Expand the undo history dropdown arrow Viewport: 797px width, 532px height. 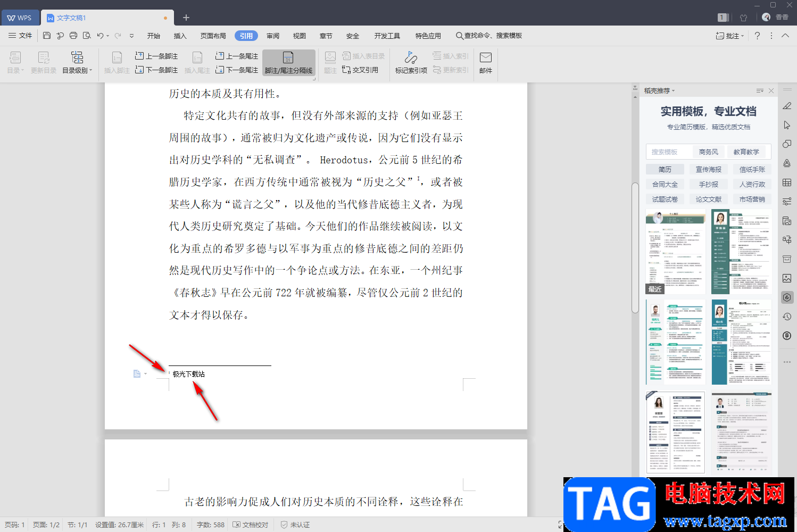tap(108, 36)
